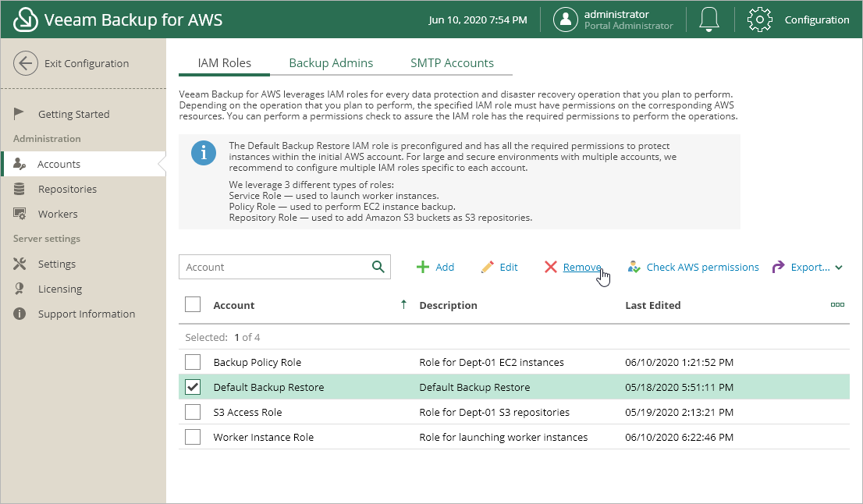The height and width of the screenshot is (504, 863).
Task: Click the Licensing ribbon icon
Action: tap(20, 289)
